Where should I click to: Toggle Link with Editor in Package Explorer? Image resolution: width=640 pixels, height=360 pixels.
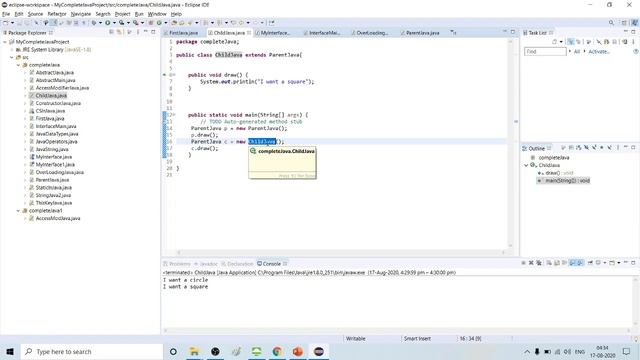point(119,32)
